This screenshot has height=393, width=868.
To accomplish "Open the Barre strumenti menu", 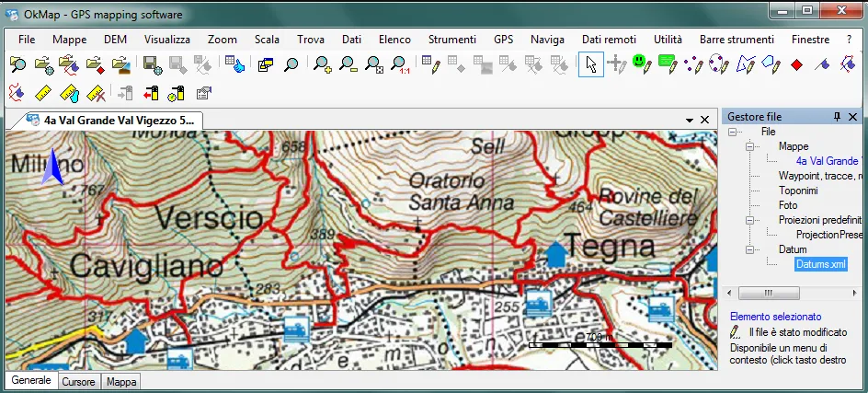I will click(737, 40).
